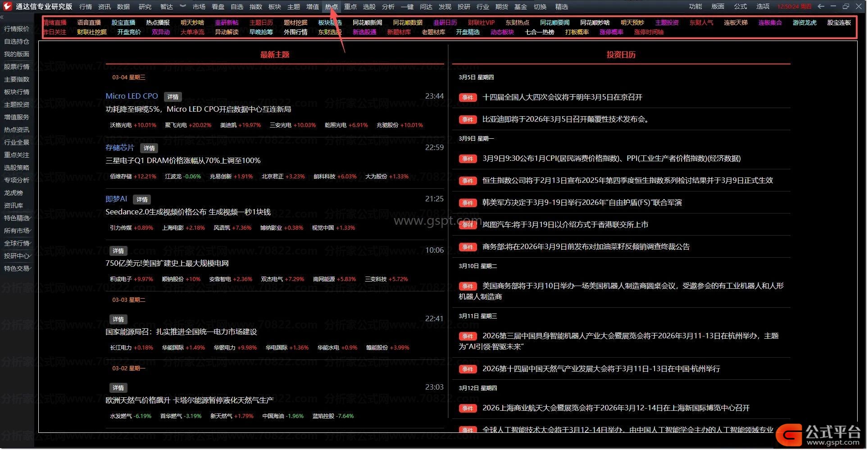Select the 涨停时间轴 sub-tab

point(648,32)
